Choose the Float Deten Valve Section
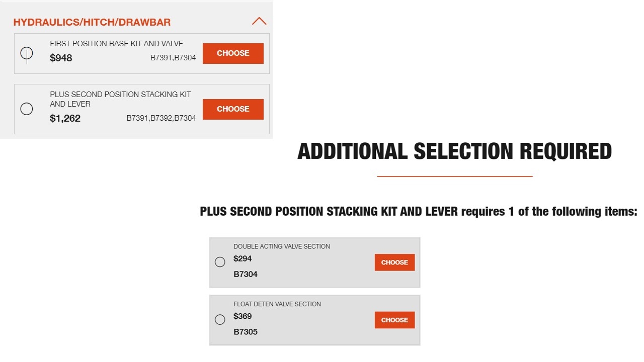 (x=394, y=320)
